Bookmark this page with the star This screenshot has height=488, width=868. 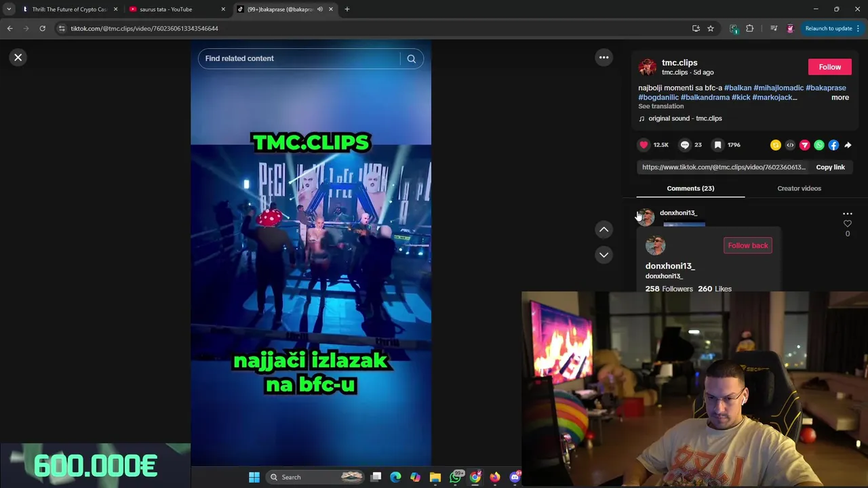(x=711, y=28)
